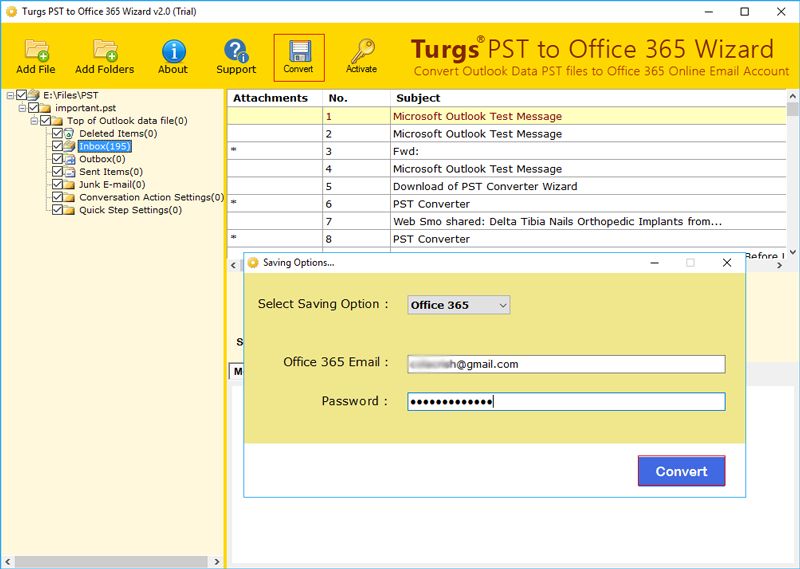Toggle Quick Step Settings checkbox
Viewport: 800px width, 569px height.
click(x=57, y=210)
